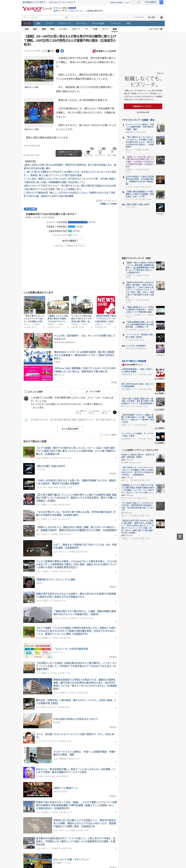Click the magnifier in the keyword search box
The image size is (186, 868).
click(67, 17)
